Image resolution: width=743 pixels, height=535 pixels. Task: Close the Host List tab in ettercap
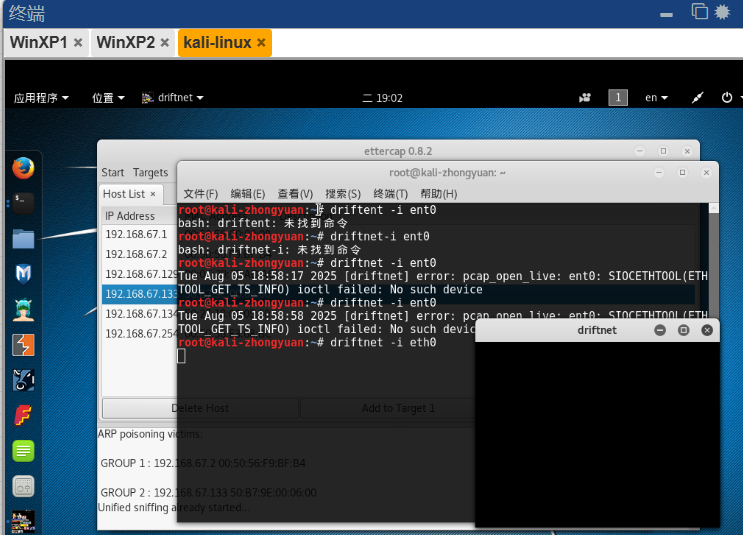(x=153, y=194)
